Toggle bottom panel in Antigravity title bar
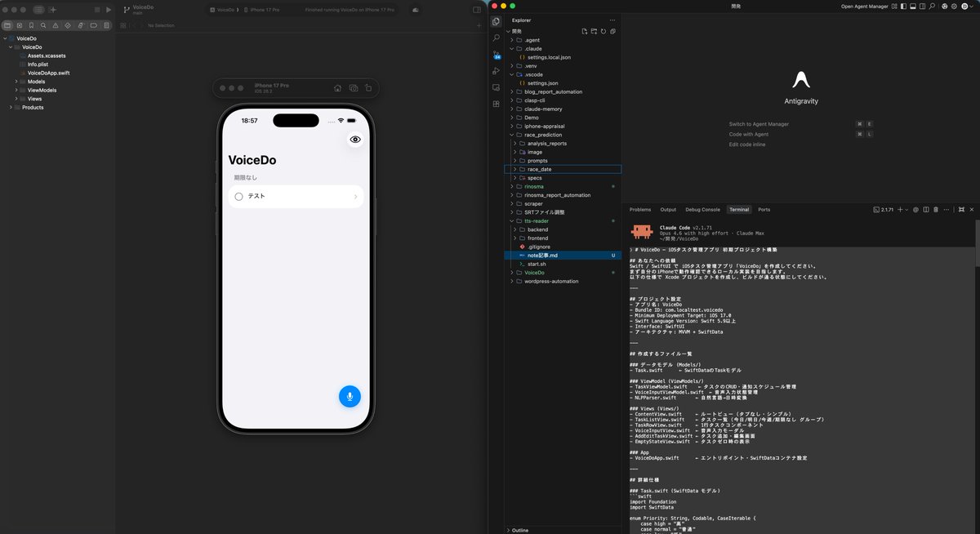 [913, 7]
